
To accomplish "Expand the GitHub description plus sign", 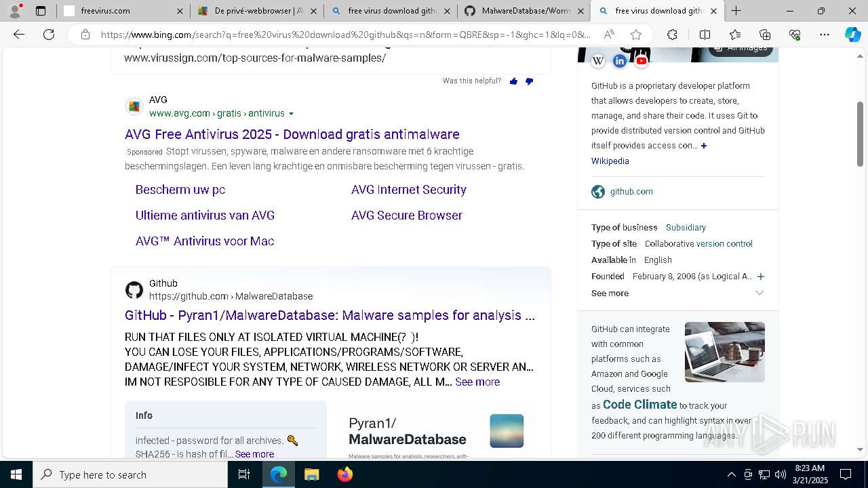I will tap(704, 146).
